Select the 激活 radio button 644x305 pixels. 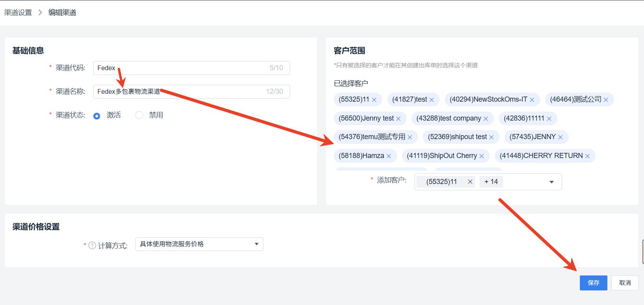click(97, 116)
